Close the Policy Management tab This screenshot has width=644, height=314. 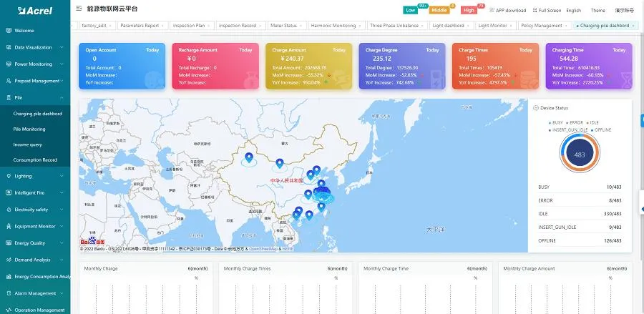click(x=565, y=26)
